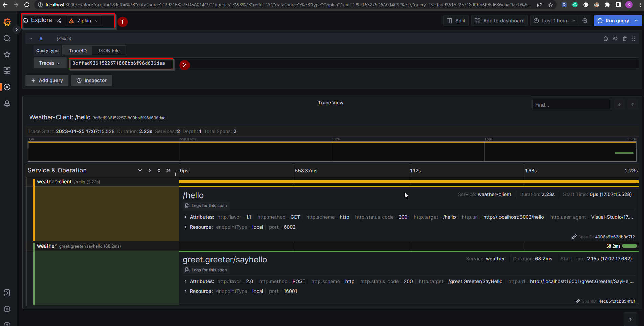Image resolution: width=644 pixels, height=326 pixels.
Task: Click the Split button
Action: tap(456, 21)
